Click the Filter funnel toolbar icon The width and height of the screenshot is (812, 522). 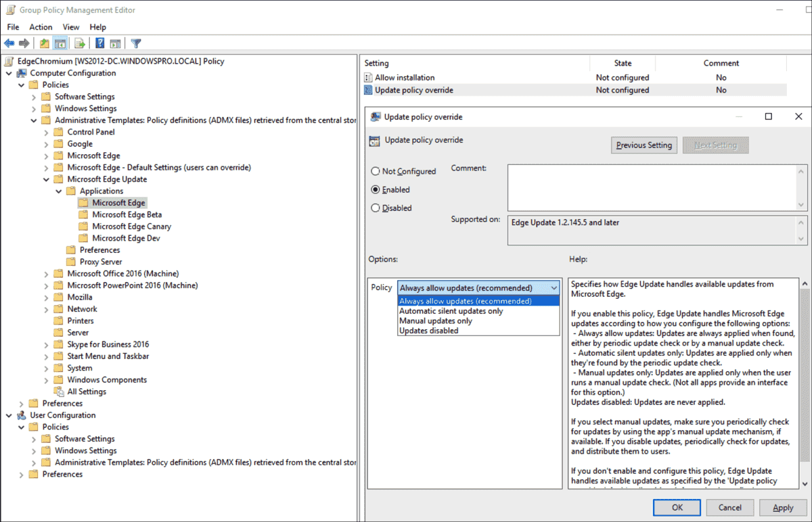click(x=136, y=43)
